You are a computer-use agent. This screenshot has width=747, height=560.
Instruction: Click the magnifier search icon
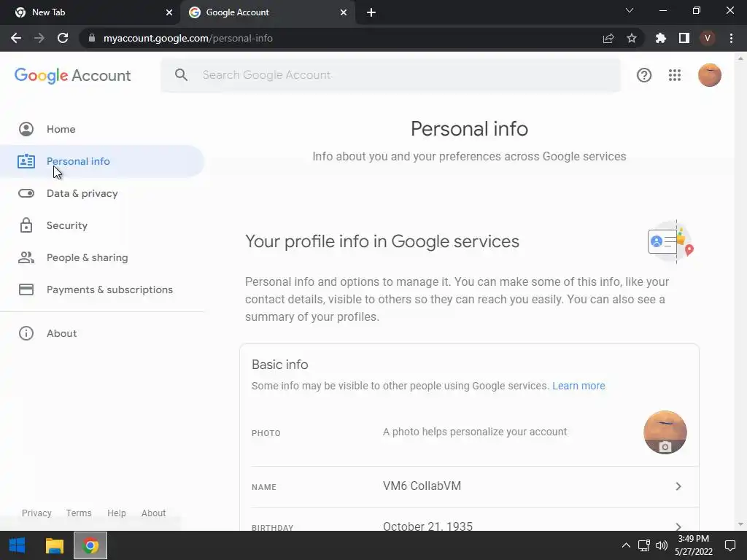(x=181, y=75)
